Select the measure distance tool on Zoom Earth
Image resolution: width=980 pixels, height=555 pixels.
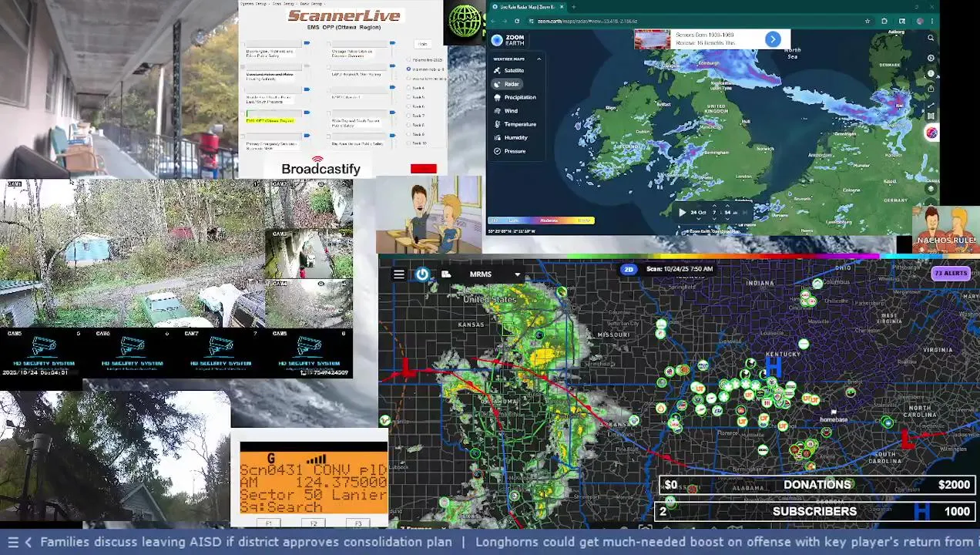(931, 105)
